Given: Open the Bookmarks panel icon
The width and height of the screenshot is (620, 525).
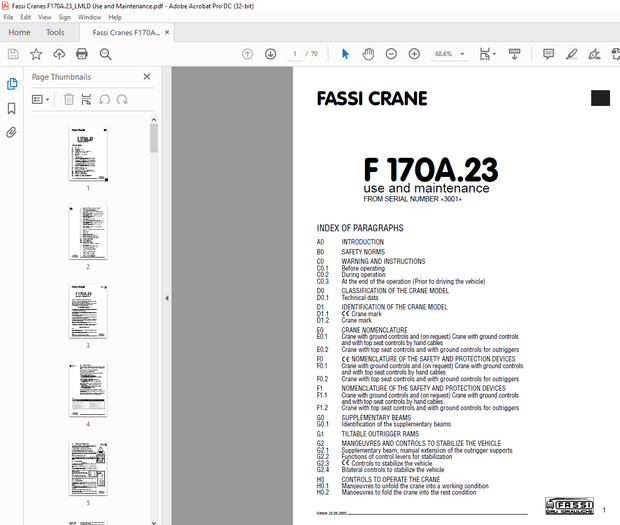Looking at the screenshot, I should 11,108.
